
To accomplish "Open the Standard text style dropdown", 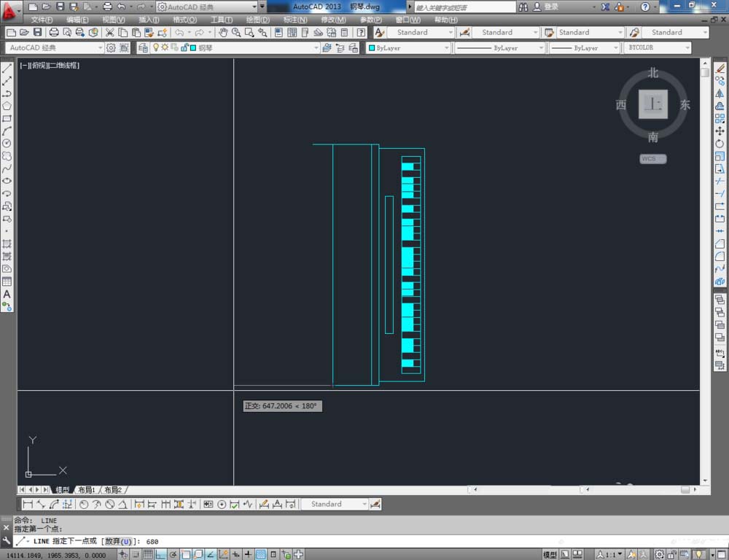I will point(421,32).
